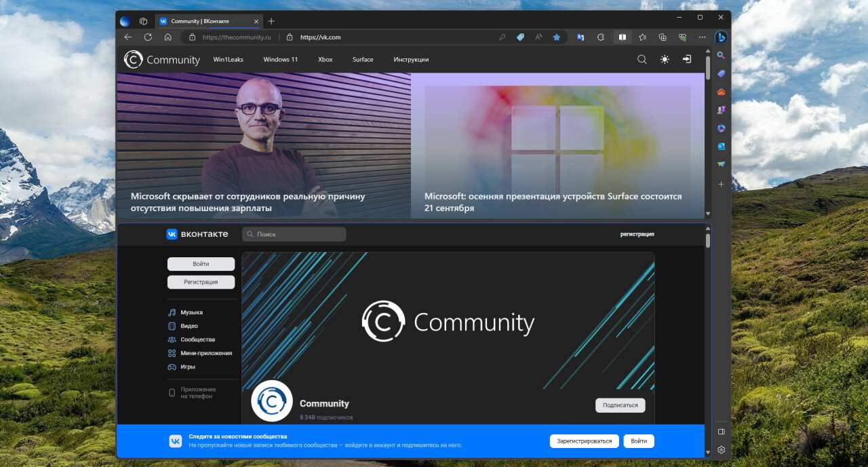This screenshot has height=467, width=868.
Task: Reload the page with the refresh icon
Action: tap(148, 37)
